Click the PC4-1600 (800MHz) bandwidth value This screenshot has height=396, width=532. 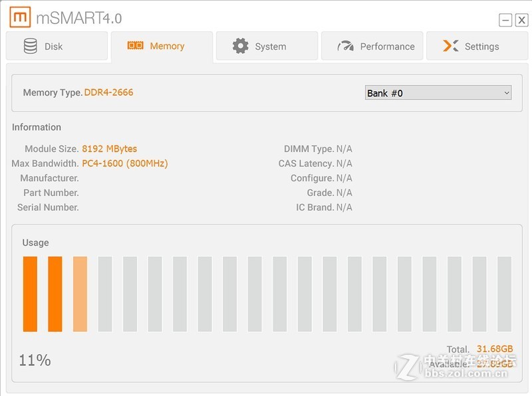tap(124, 163)
